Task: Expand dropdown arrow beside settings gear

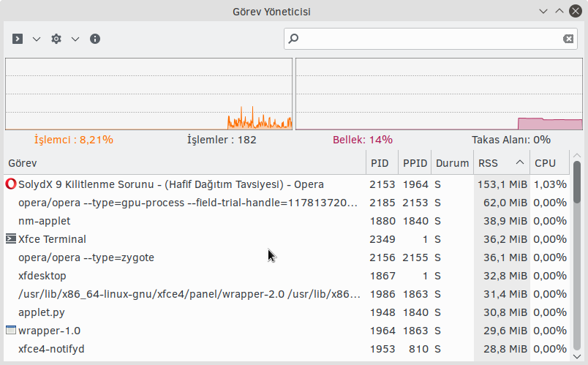Action: pos(75,39)
